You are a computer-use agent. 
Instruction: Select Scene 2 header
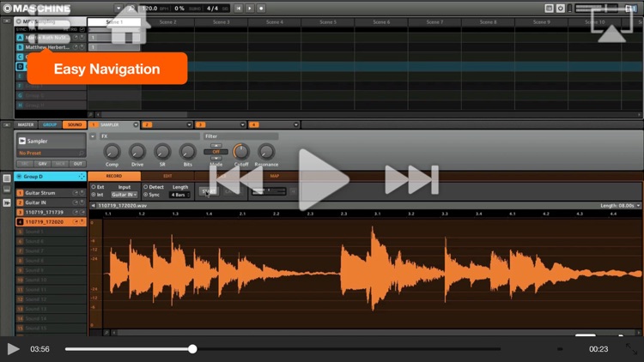[168, 21]
